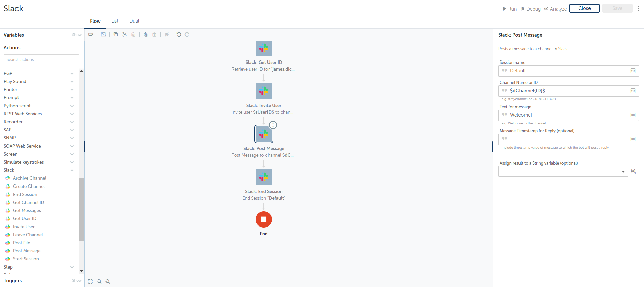The height and width of the screenshot is (287, 644).
Task: Click the actions list scrollbar thumb
Action: [x=81, y=209]
